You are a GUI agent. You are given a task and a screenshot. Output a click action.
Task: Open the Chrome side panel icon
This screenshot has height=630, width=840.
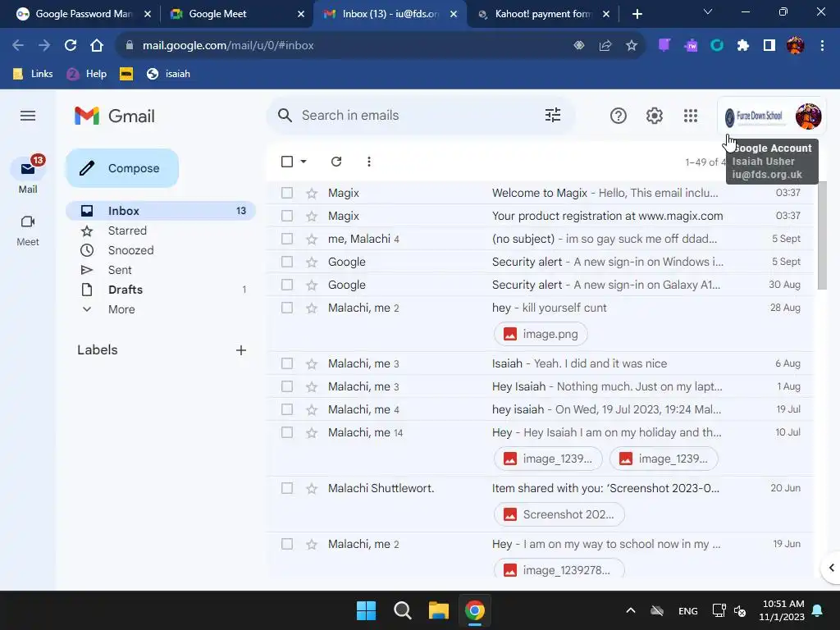click(x=769, y=46)
